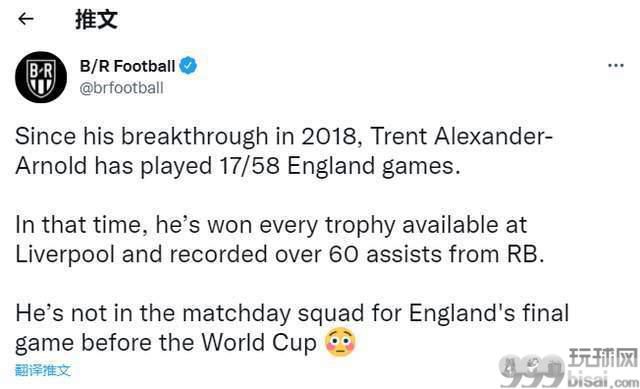The image size is (640, 389).
Task: Open the @brfootball handle link
Action: click(x=121, y=88)
